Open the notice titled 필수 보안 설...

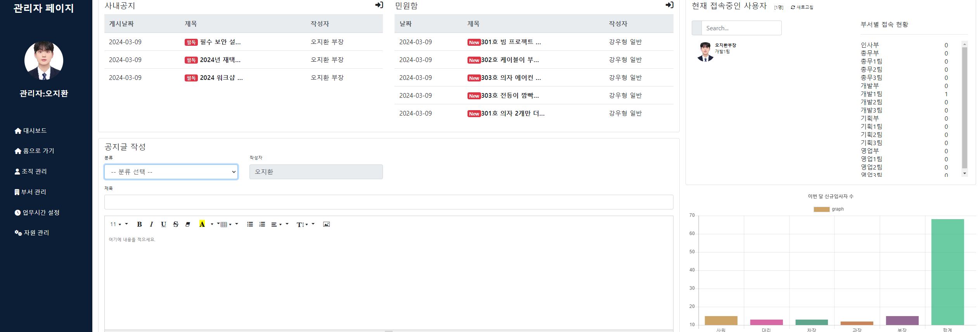pyautogui.click(x=220, y=42)
